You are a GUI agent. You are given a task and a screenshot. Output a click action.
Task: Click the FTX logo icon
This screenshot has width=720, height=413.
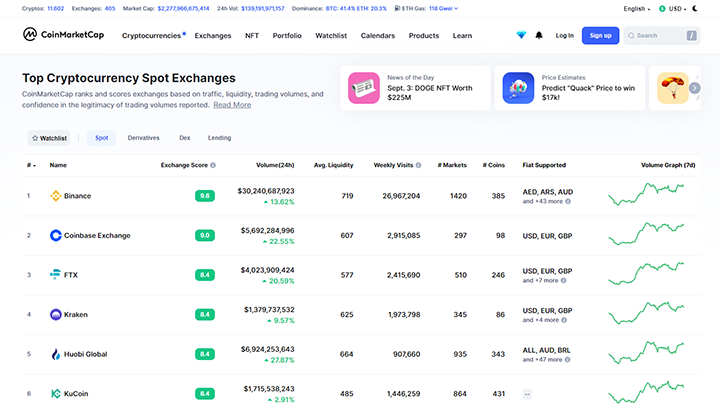click(x=55, y=275)
